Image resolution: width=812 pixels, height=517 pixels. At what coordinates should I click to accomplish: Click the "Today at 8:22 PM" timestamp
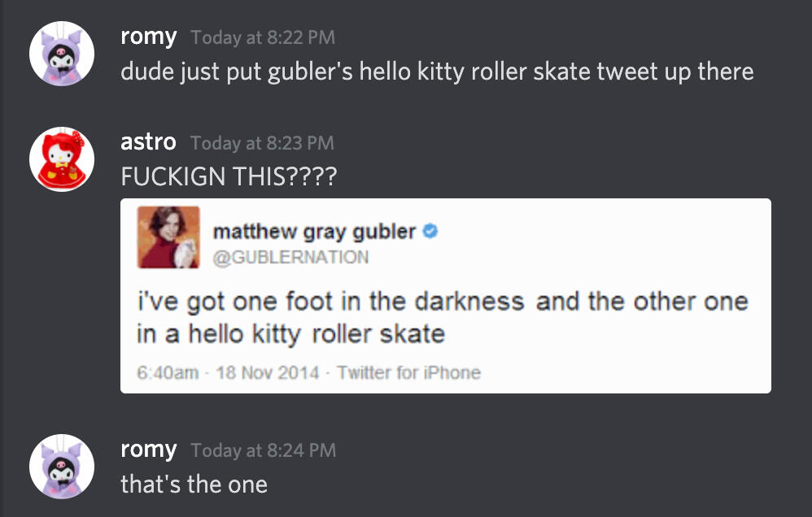click(262, 38)
